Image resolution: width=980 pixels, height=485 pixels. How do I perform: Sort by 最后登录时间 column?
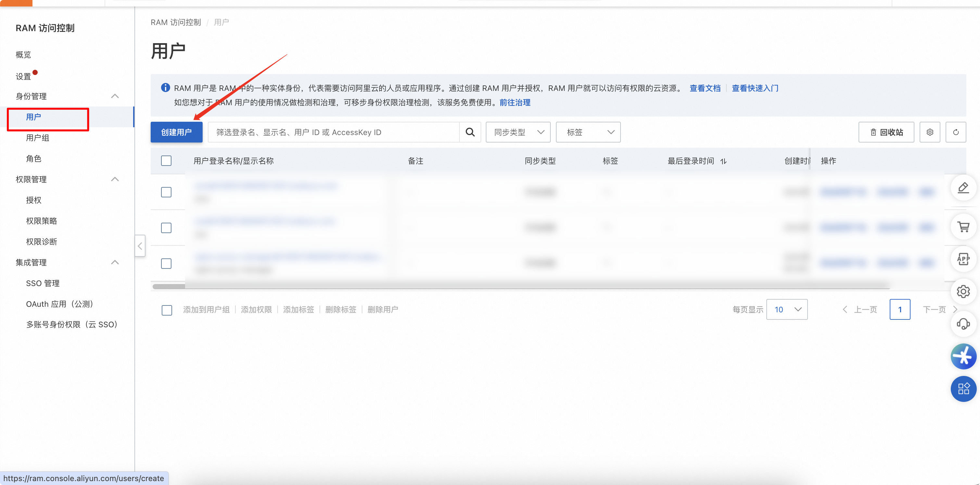pyautogui.click(x=723, y=161)
